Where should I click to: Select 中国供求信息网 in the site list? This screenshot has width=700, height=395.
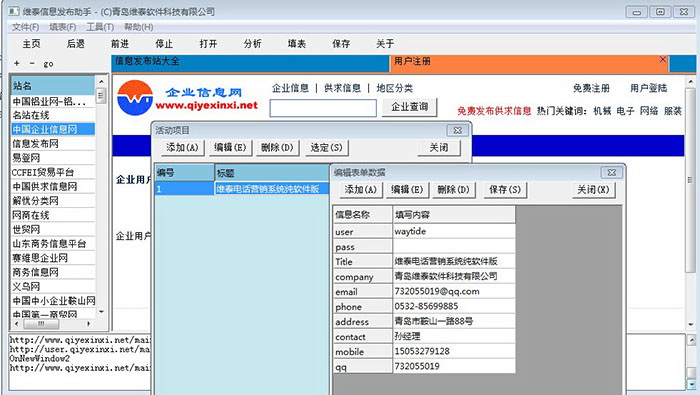click(53, 187)
